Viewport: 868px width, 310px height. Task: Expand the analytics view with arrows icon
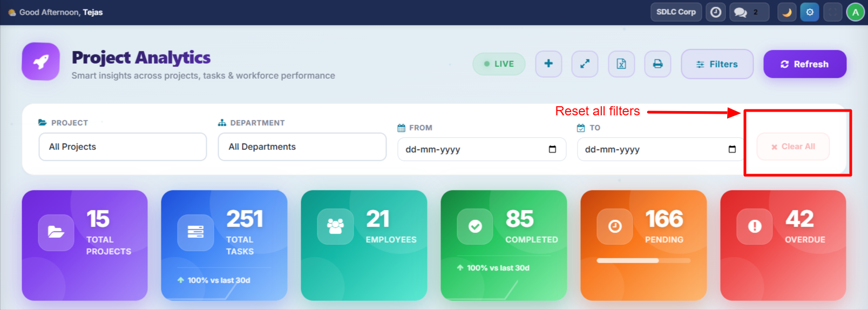pyautogui.click(x=585, y=64)
